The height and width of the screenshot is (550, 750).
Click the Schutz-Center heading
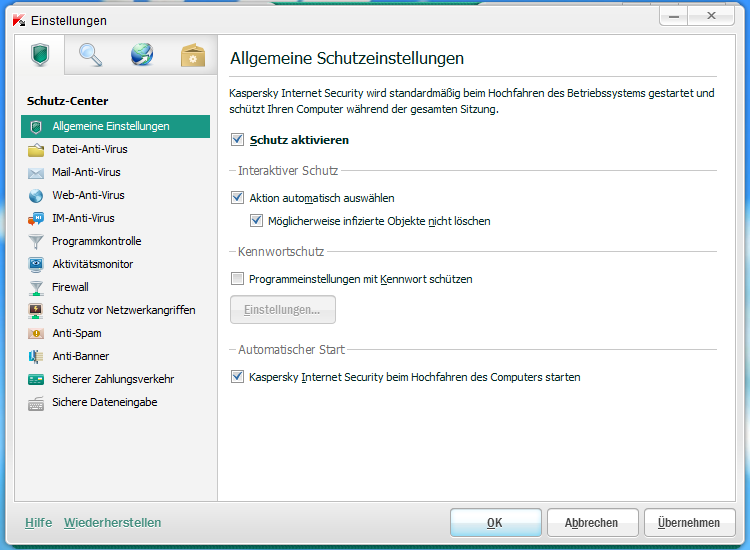[x=67, y=101]
